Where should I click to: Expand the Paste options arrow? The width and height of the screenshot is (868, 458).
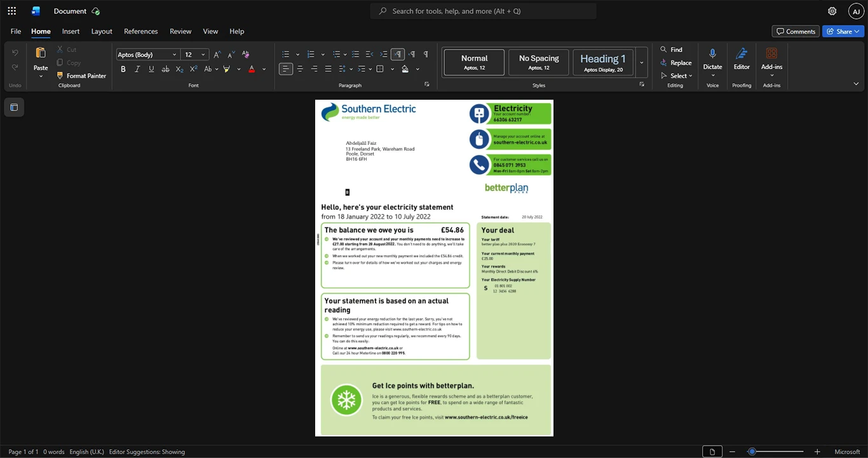coord(41,76)
